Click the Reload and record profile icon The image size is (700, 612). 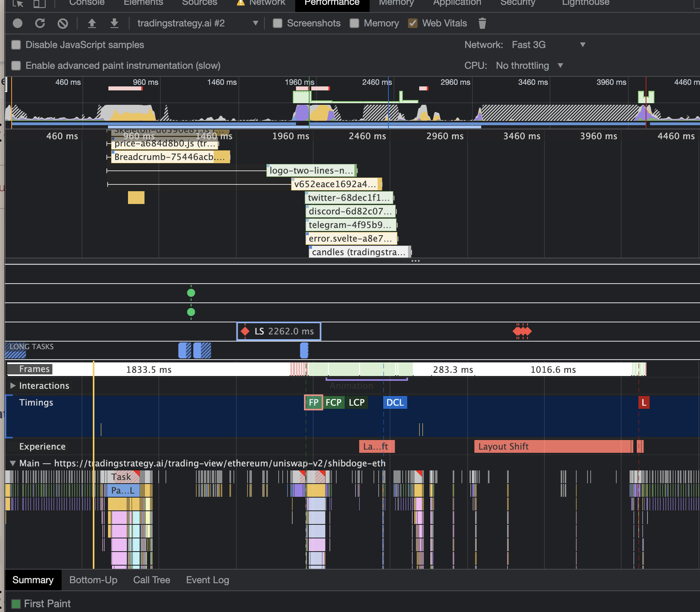tap(40, 23)
